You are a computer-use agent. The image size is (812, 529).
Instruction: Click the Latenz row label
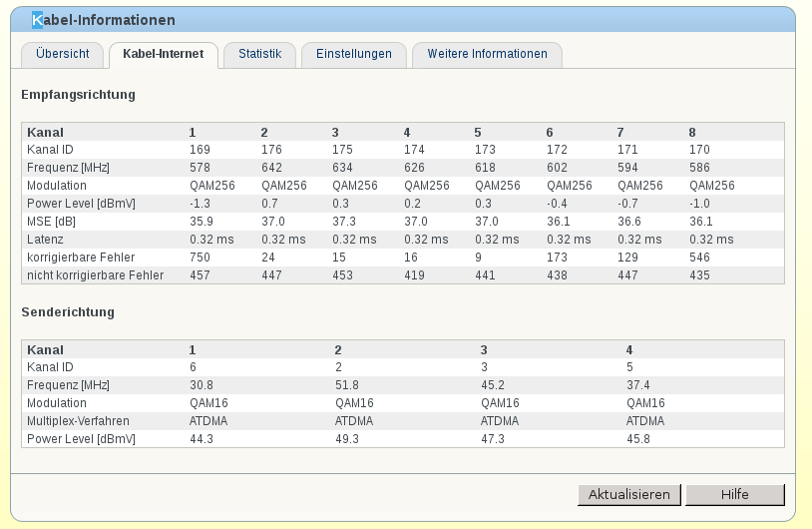click(x=45, y=240)
